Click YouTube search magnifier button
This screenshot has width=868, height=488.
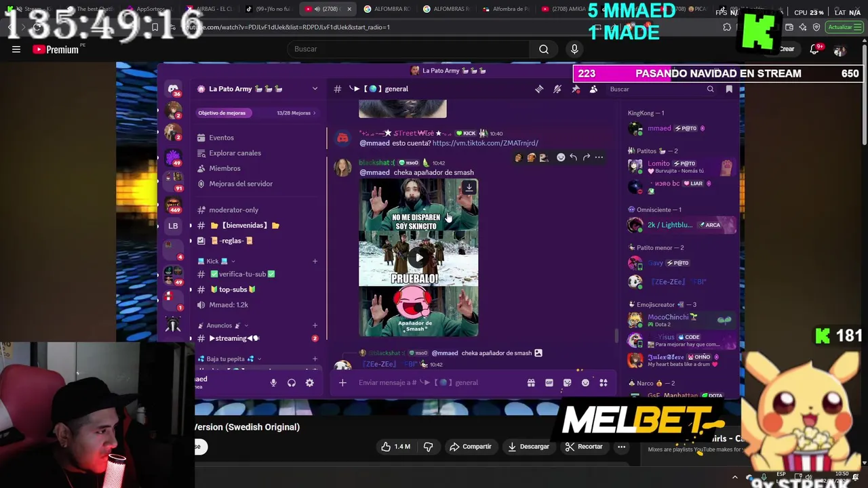click(544, 49)
